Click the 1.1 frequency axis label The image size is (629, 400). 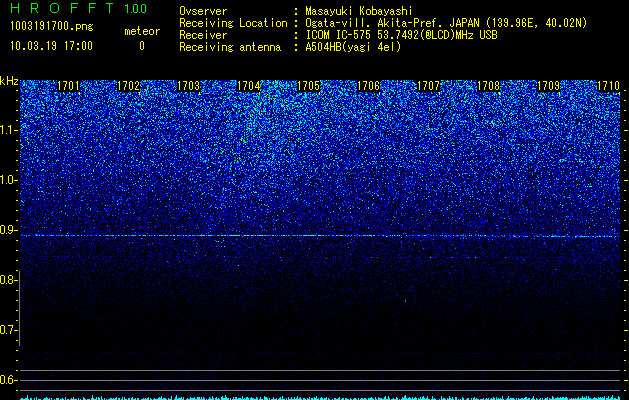[x=8, y=130]
